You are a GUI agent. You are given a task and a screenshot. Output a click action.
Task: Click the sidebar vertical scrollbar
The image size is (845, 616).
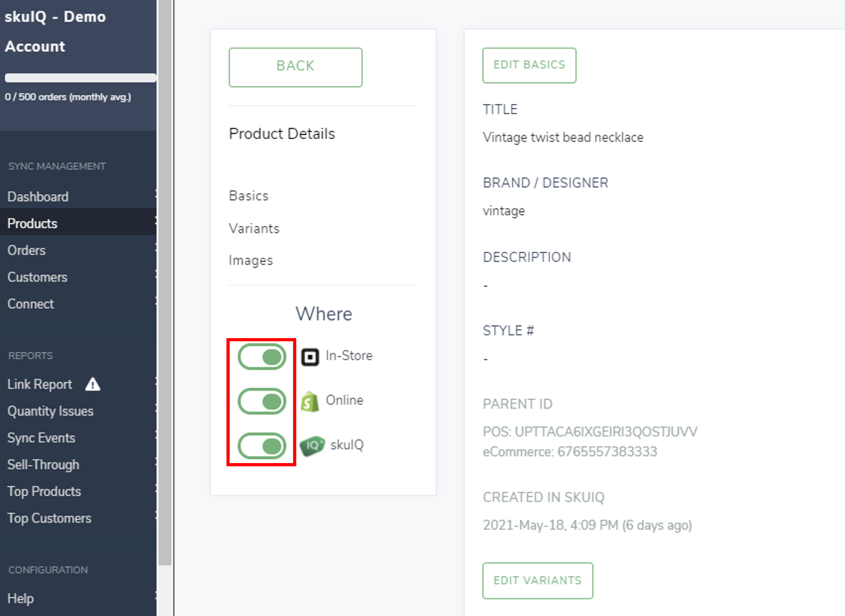tap(165, 285)
